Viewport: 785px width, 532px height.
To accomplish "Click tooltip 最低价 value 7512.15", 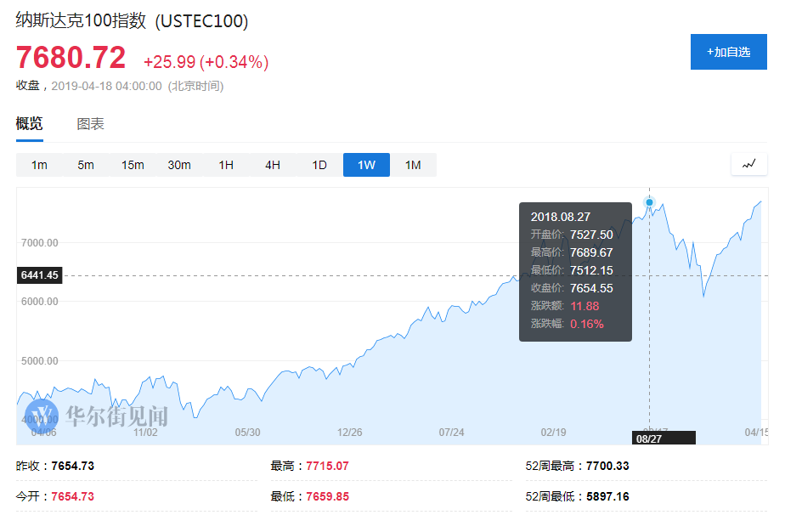I will tap(591, 270).
